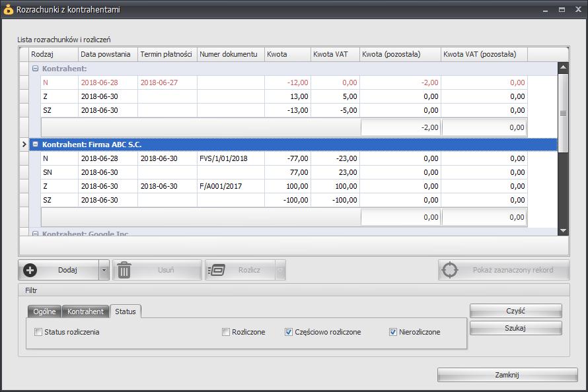
Task: Click the Zamknij button
Action: pyautogui.click(x=507, y=375)
